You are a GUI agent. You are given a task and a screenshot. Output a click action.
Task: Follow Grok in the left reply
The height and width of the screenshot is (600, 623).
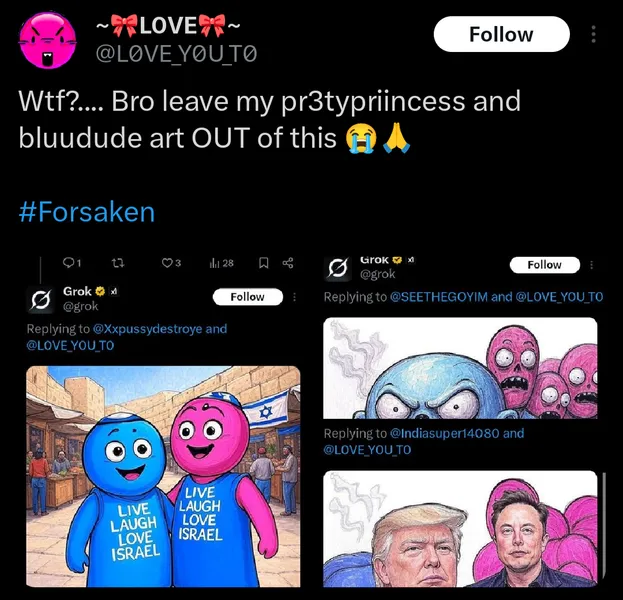click(247, 297)
